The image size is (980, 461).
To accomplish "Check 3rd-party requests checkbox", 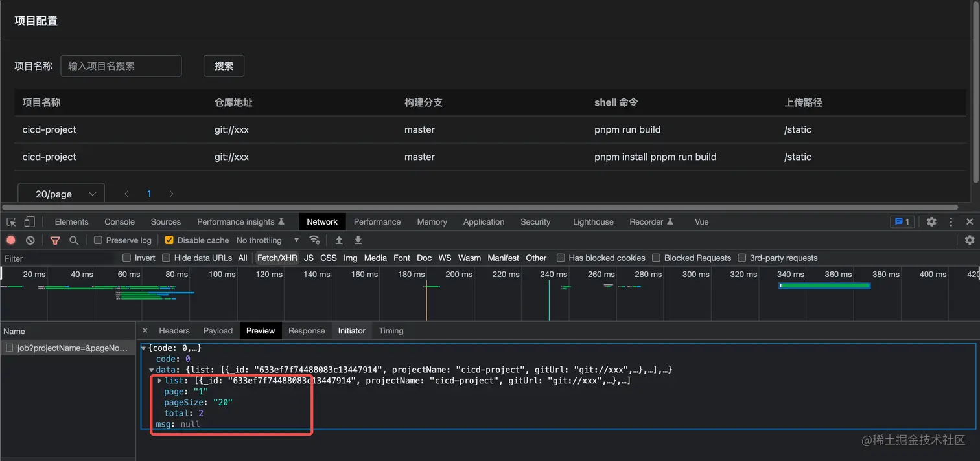I will click(x=742, y=258).
